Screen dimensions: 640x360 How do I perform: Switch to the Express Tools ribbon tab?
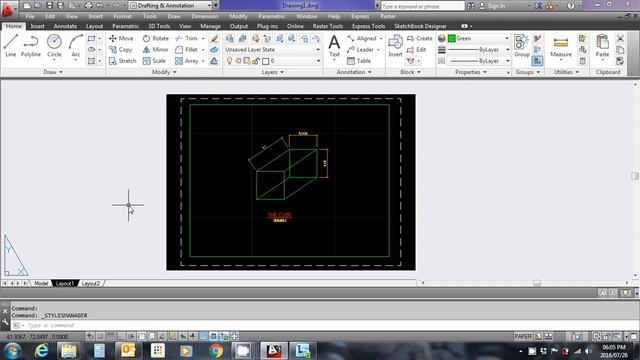coord(369,26)
